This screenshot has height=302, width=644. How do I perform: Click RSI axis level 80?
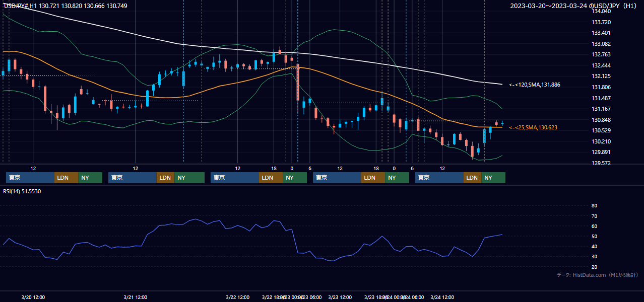coord(594,206)
